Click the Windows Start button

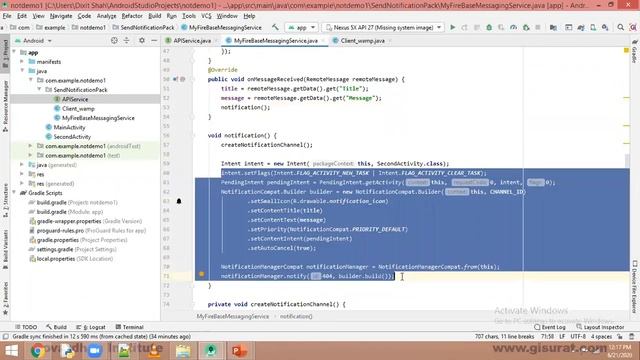11,351
